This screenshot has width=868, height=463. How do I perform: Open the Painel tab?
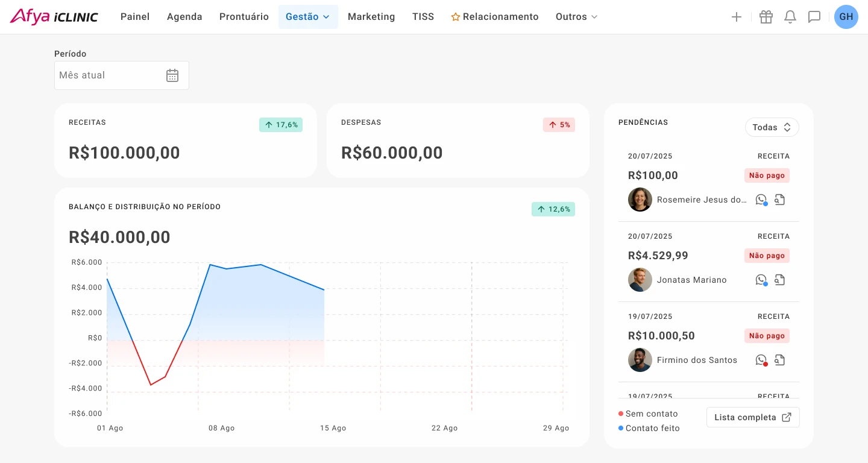point(135,17)
